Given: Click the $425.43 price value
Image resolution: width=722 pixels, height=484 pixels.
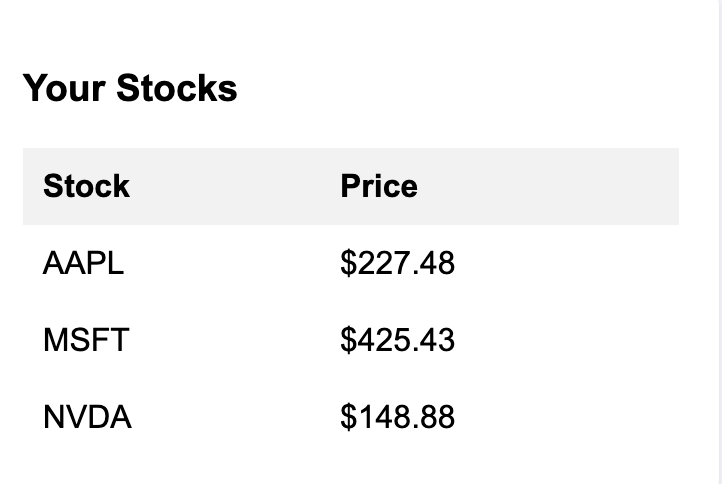Looking at the screenshot, I should click(397, 340).
